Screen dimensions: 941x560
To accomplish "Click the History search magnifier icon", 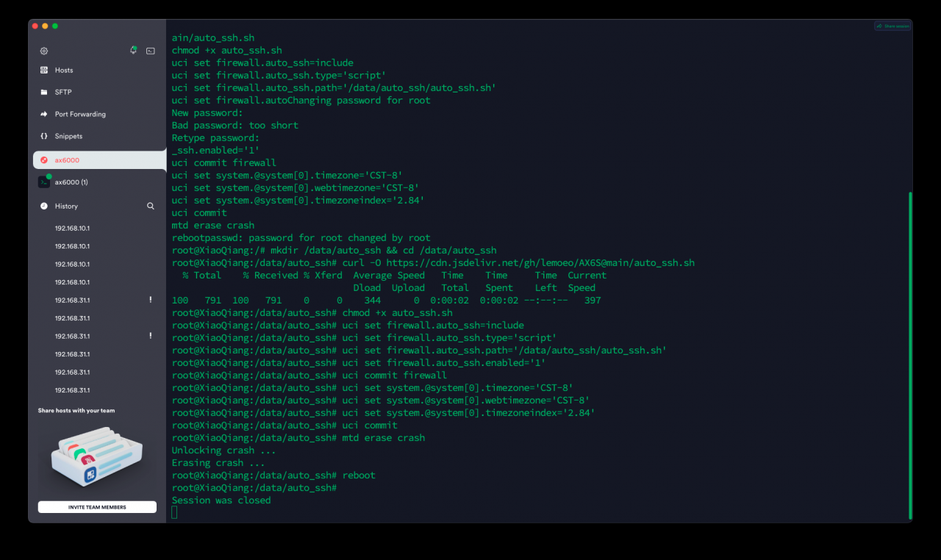I will [151, 206].
